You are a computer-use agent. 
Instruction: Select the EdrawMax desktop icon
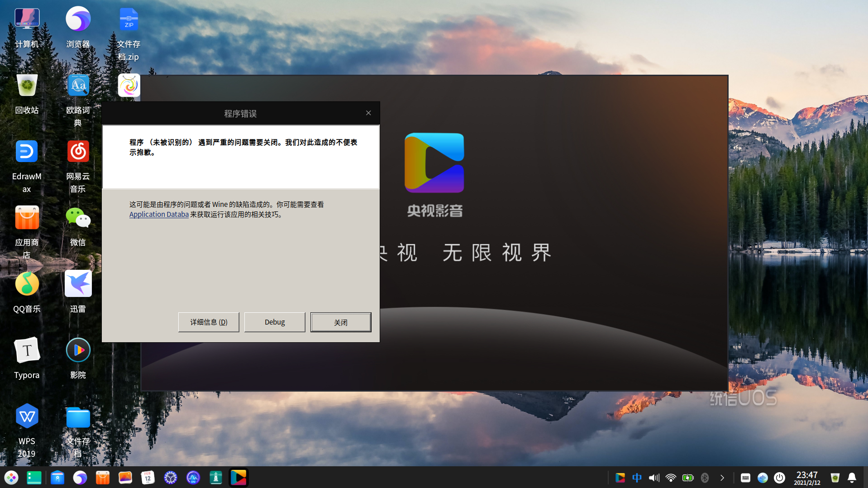(27, 166)
